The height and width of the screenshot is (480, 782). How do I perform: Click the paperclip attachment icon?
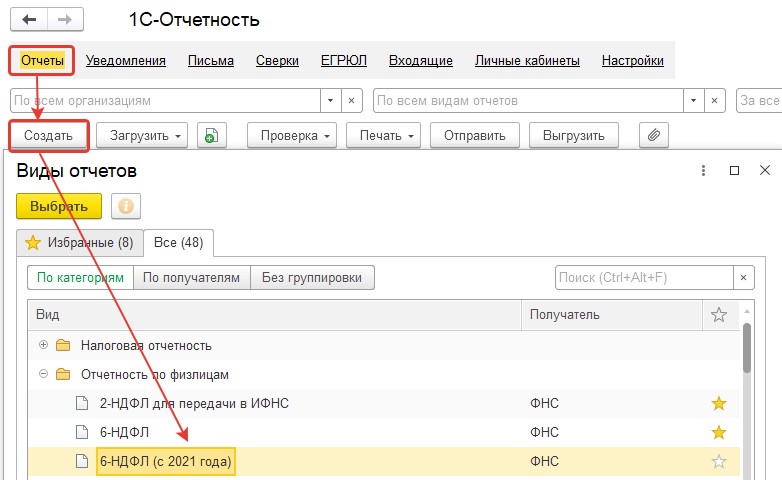click(x=654, y=136)
